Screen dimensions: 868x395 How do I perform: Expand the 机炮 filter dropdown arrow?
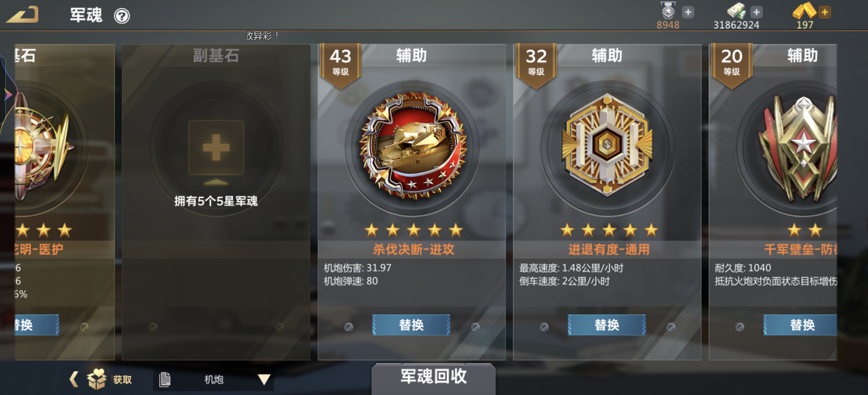pyautogui.click(x=264, y=380)
